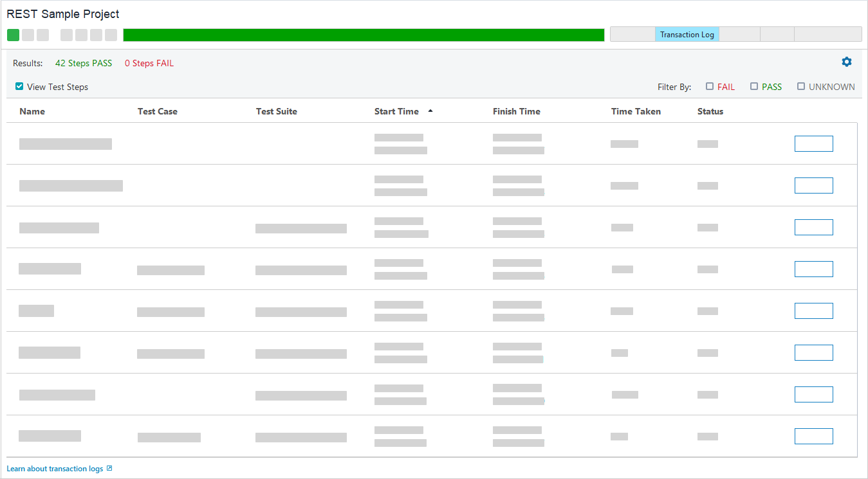
Task: Open the Learn about transaction logs link
Action: (x=55, y=468)
